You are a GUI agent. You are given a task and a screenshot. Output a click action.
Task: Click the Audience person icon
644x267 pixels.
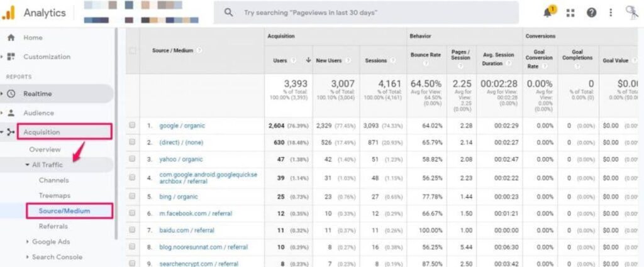[11, 113]
